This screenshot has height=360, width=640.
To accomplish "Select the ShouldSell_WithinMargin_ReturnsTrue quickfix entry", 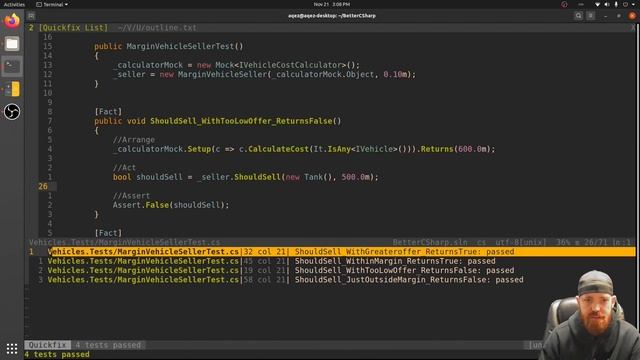I will tap(271, 261).
